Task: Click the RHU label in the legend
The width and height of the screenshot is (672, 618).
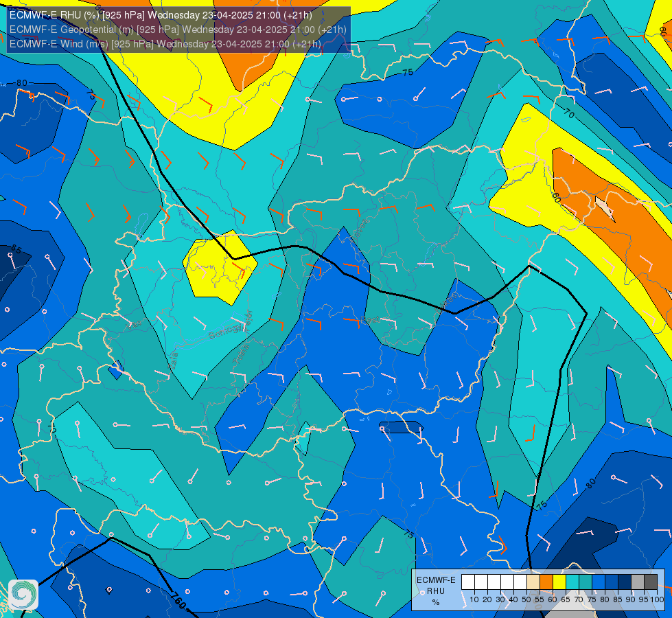Action: pyautogui.click(x=436, y=591)
